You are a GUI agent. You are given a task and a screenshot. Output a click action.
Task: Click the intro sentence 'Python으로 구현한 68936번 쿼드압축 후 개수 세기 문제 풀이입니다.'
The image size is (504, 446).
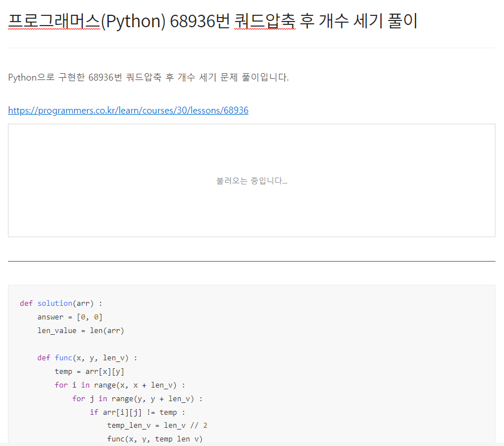[149, 78]
